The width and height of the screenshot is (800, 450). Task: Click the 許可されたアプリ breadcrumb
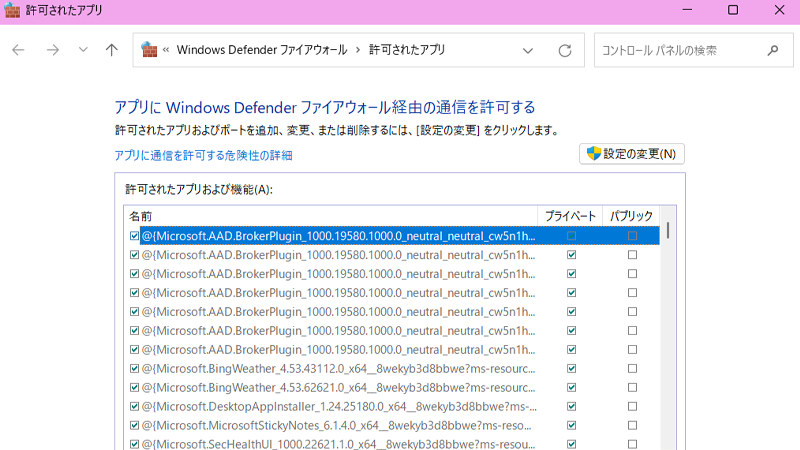pyautogui.click(x=407, y=50)
